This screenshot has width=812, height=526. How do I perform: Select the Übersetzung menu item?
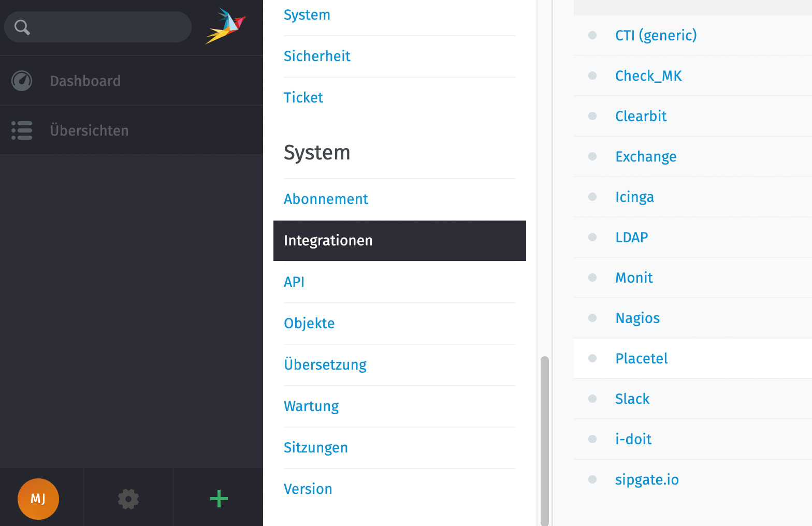point(325,364)
